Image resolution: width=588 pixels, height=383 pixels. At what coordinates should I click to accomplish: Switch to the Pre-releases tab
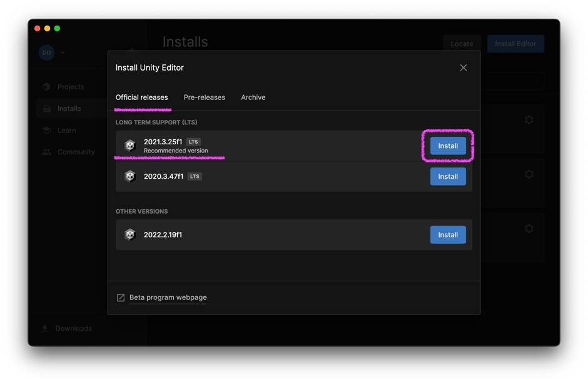click(204, 97)
